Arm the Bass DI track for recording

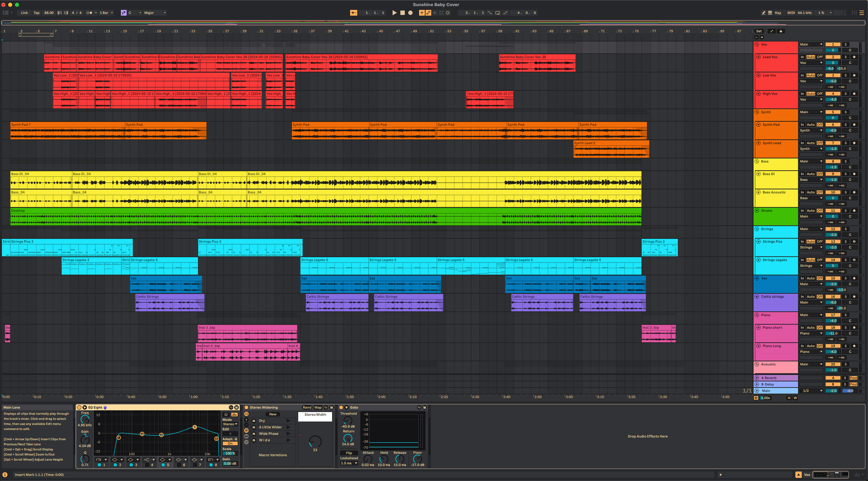[x=854, y=174]
